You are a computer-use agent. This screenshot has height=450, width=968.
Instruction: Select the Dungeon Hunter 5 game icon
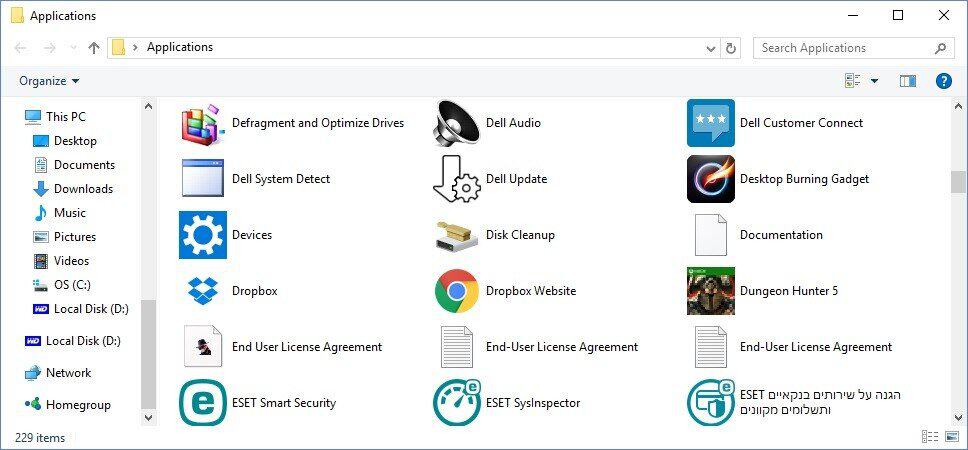click(x=711, y=291)
